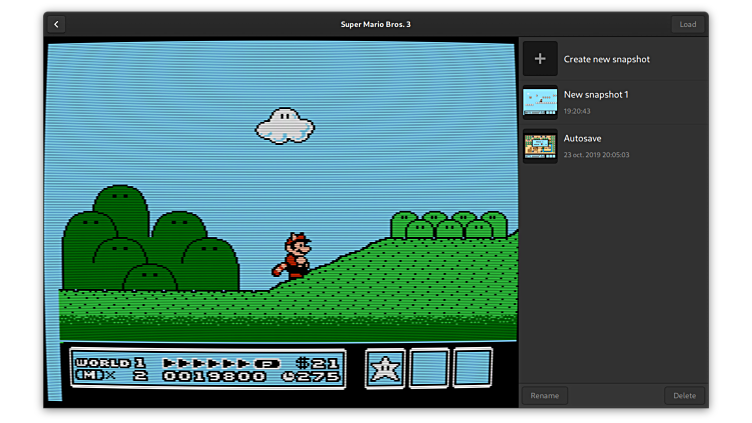This screenshot has width=752, height=423.
Task: Click the coin counter showing 21
Action: (318, 362)
